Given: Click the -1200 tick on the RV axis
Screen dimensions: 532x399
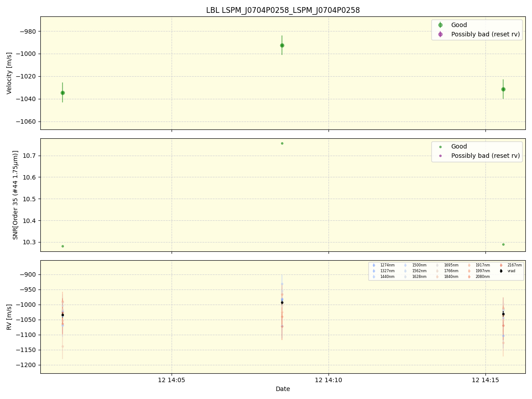Looking at the screenshot, I should coord(25,365).
